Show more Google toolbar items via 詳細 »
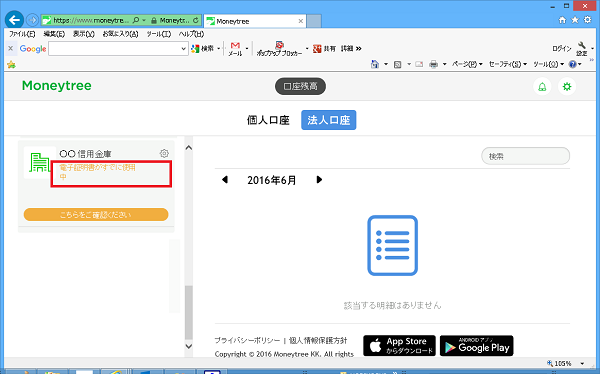Viewport: 600px width, 374px height. coord(351,49)
